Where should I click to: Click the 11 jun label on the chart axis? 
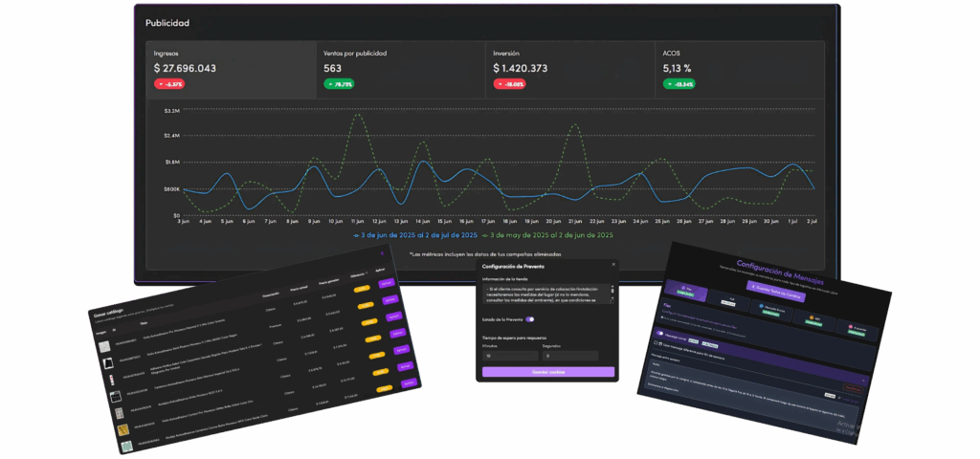click(x=358, y=221)
